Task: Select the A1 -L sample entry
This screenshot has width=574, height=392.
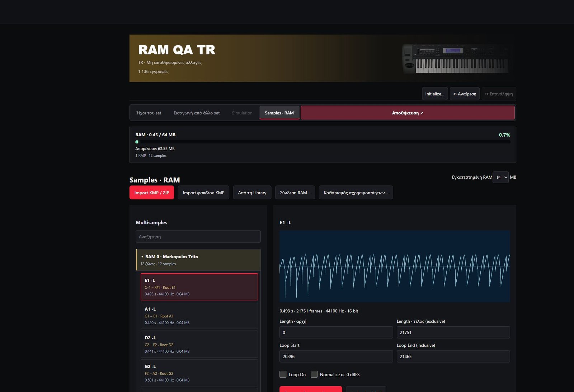Action: [x=199, y=316]
